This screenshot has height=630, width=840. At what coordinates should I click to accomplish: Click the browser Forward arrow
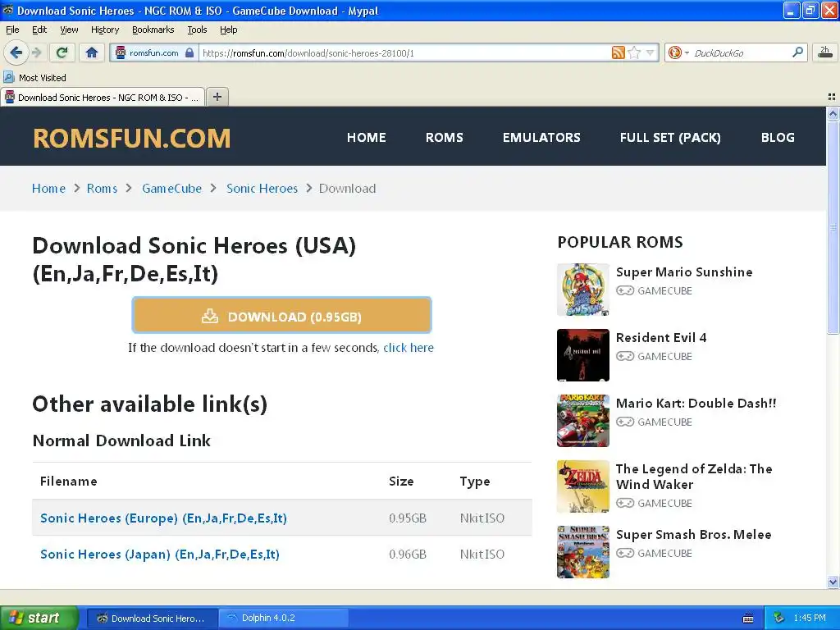click(36, 52)
